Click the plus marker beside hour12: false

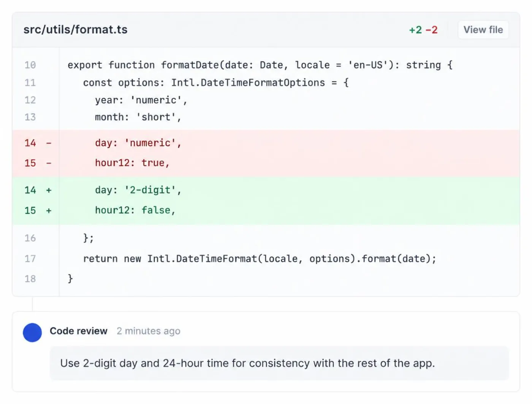point(49,211)
